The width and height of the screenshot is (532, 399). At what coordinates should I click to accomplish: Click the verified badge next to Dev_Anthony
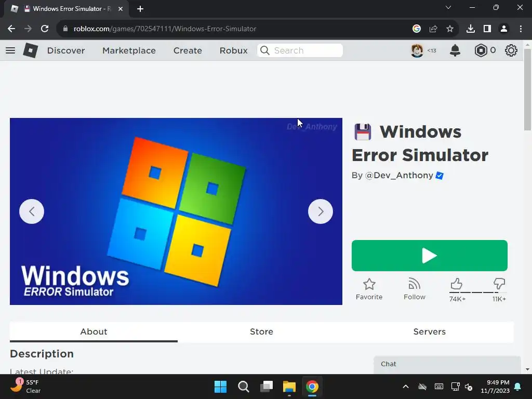tap(440, 176)
